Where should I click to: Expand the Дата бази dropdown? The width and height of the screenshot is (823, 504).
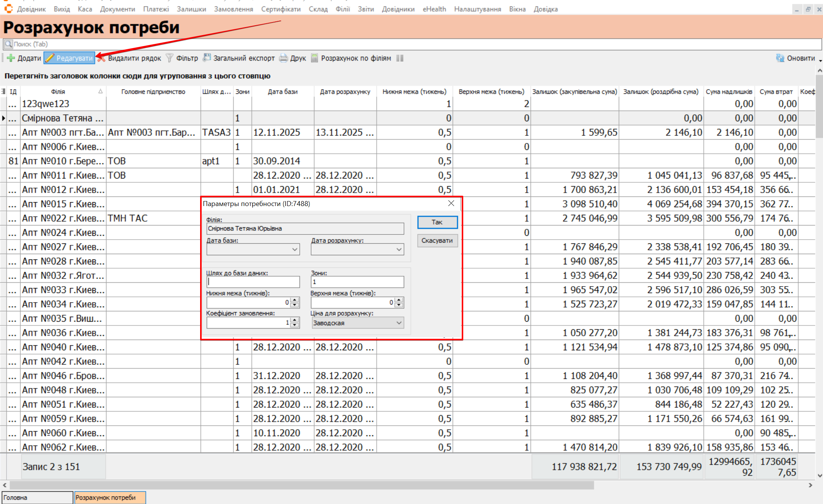294,250
